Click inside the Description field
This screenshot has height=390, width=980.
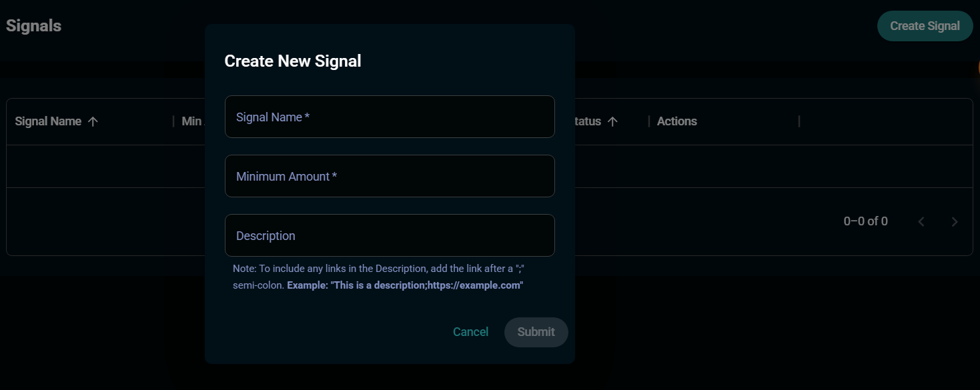pos(390,235)
